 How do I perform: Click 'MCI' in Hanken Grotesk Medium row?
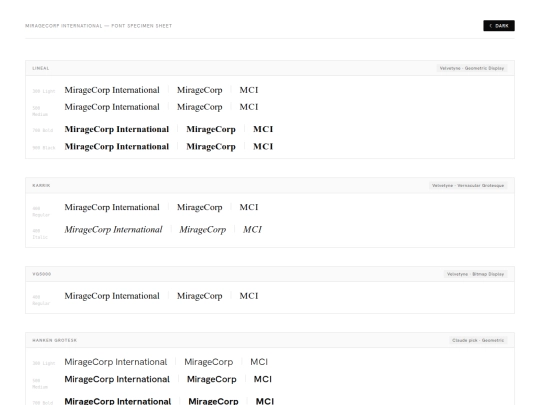263,379
